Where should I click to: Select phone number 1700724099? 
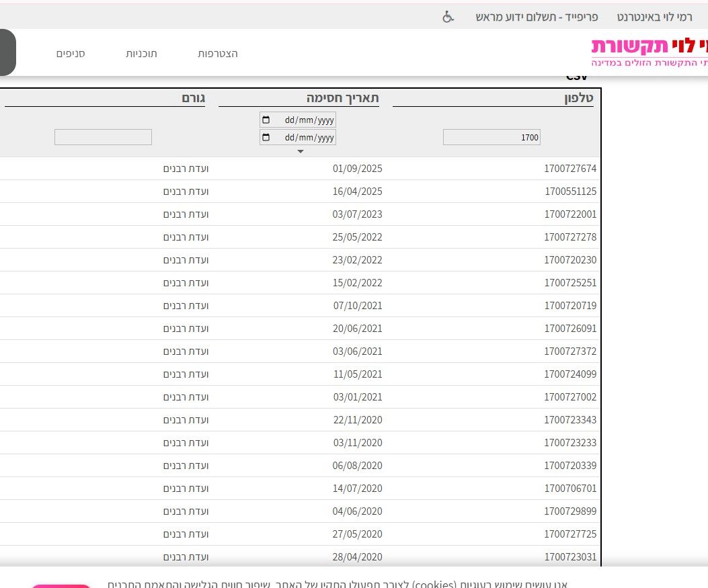pyautogui.click(x=570, y=374)
